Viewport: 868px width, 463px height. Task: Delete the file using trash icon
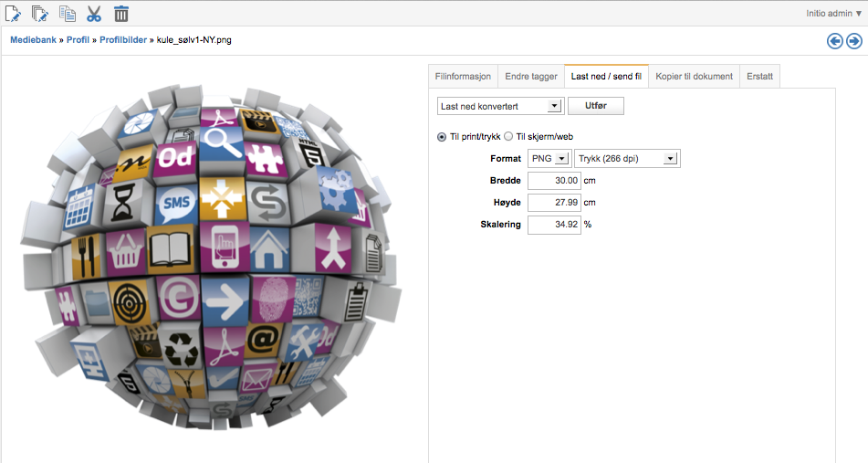121,13
